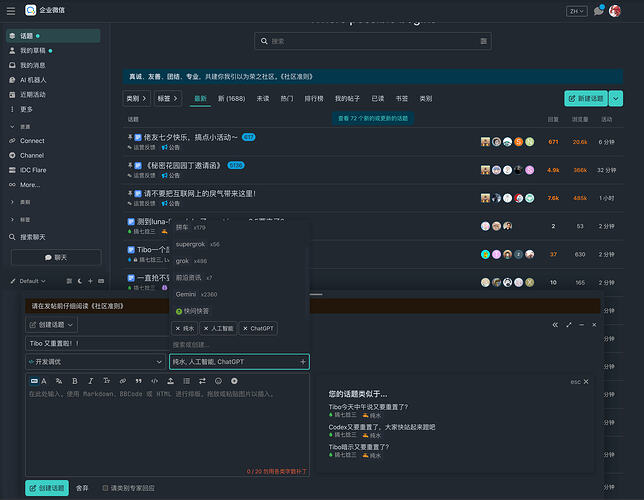Screen dimensions: 644x500
Task: Tick the 请类别专家回应 checkbox
Action: (x=105, y=488)
